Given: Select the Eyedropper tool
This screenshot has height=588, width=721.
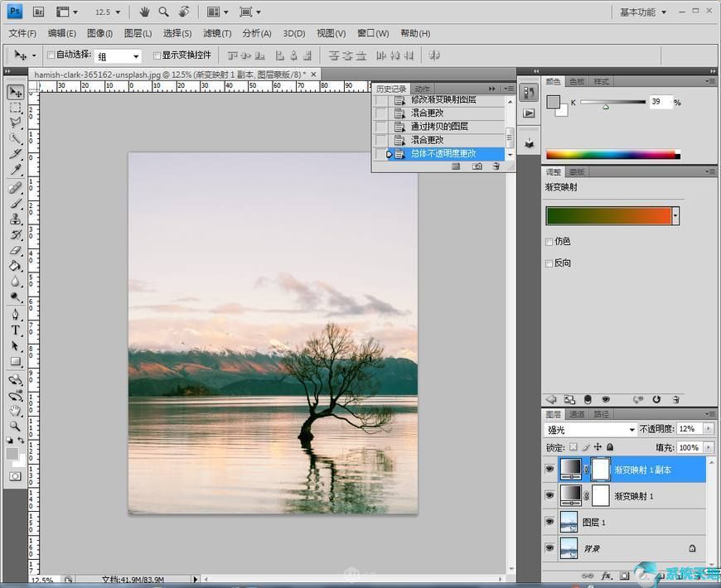Looking at the screenshot, I should coord(15,170).
